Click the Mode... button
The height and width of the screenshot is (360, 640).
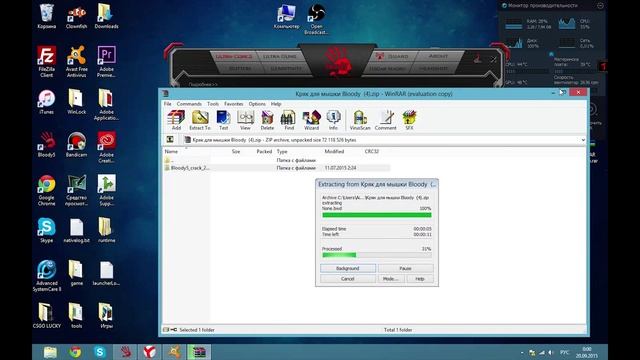pyautogui.click(x=391, y=279)
